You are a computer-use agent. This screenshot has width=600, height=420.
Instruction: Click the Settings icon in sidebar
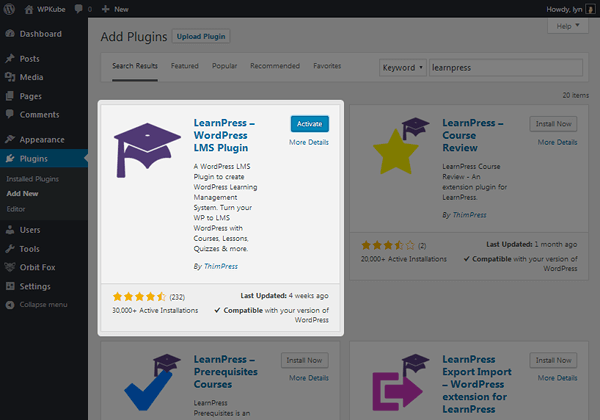tap(9, 286)
